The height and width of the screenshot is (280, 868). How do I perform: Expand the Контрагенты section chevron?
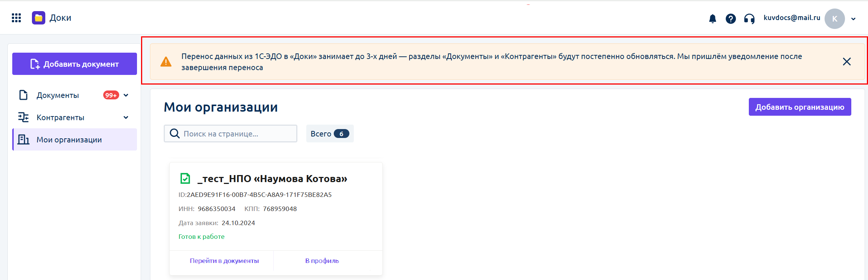click(x=126, y=118)
